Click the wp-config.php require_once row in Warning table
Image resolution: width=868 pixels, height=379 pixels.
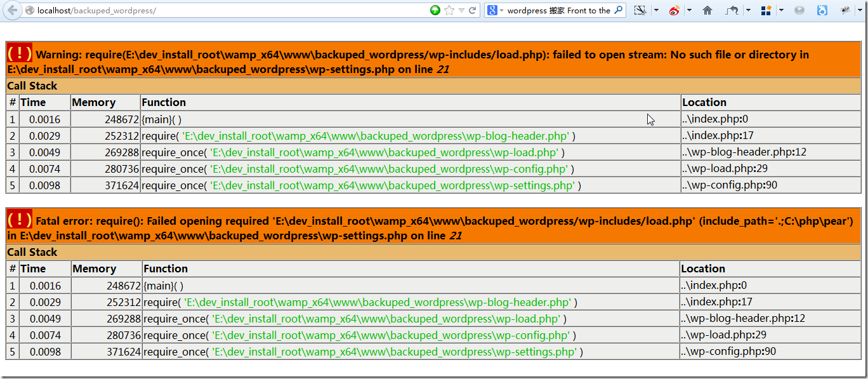point(358,169)
